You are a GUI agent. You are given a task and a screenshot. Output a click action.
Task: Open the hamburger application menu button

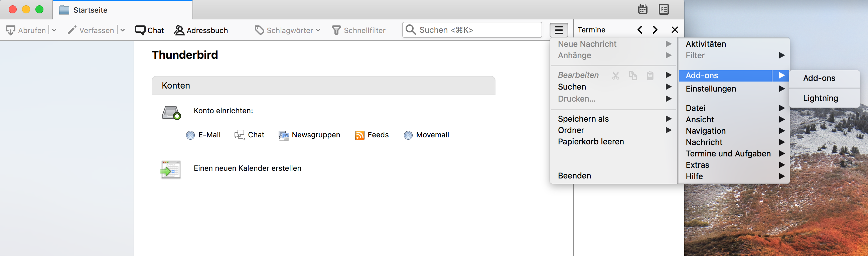click(x=558, y=30)
